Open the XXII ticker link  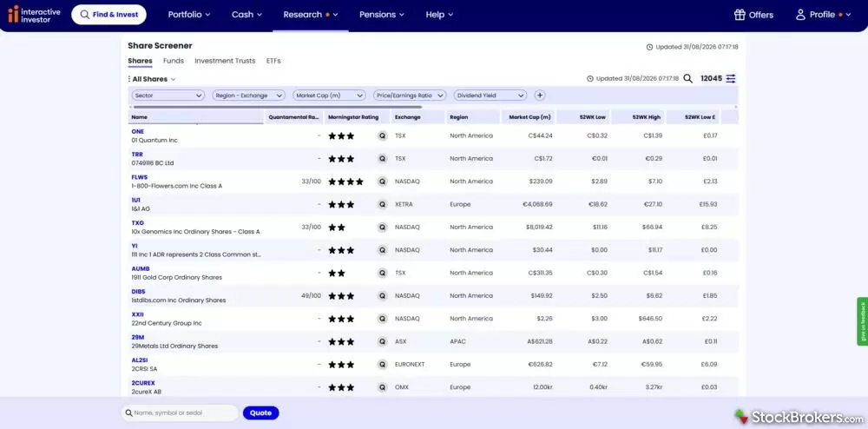point(137,314)
